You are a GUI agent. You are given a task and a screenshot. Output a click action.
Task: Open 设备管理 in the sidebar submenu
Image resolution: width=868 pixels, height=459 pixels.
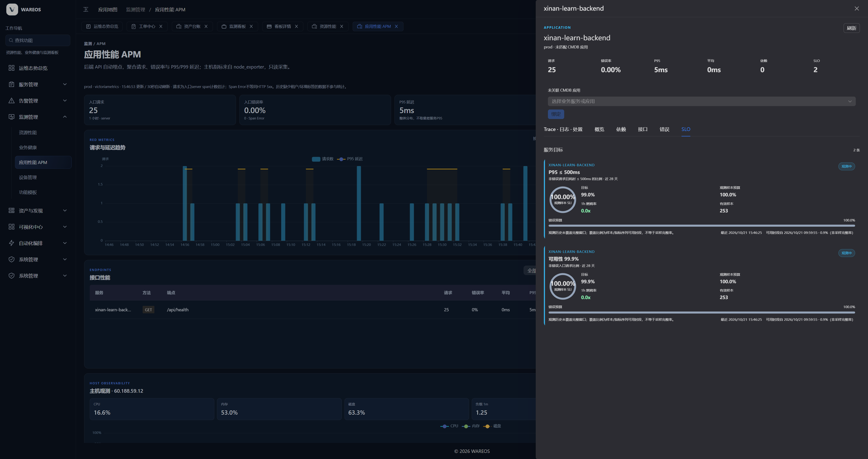[28, 177]
